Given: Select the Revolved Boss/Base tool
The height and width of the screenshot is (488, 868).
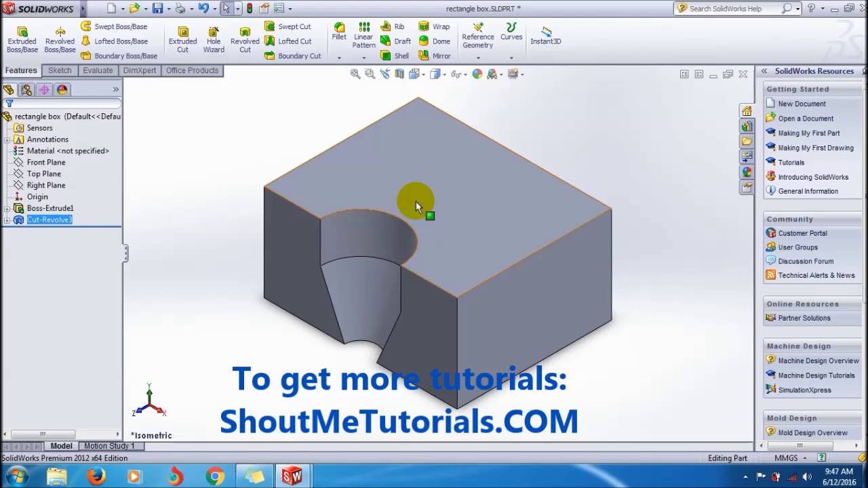Looking at the screenshot, I should (x=60, y=40).
